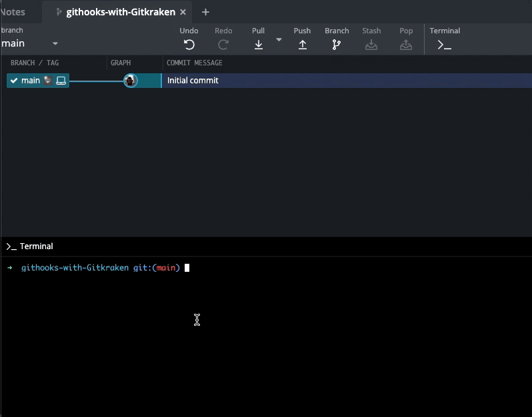Select the githooks-with-Gitkraken tab
The image size is (532, 417).
pos(120,12)
